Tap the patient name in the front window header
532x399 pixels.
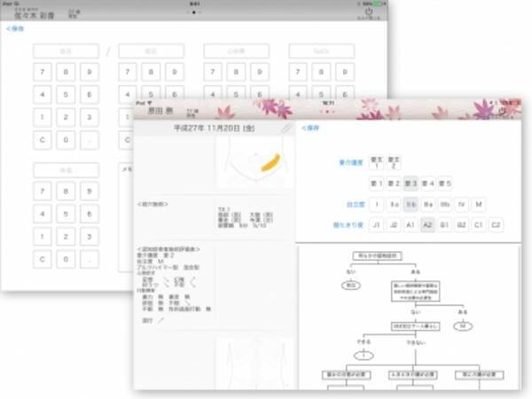coord(160,110)
